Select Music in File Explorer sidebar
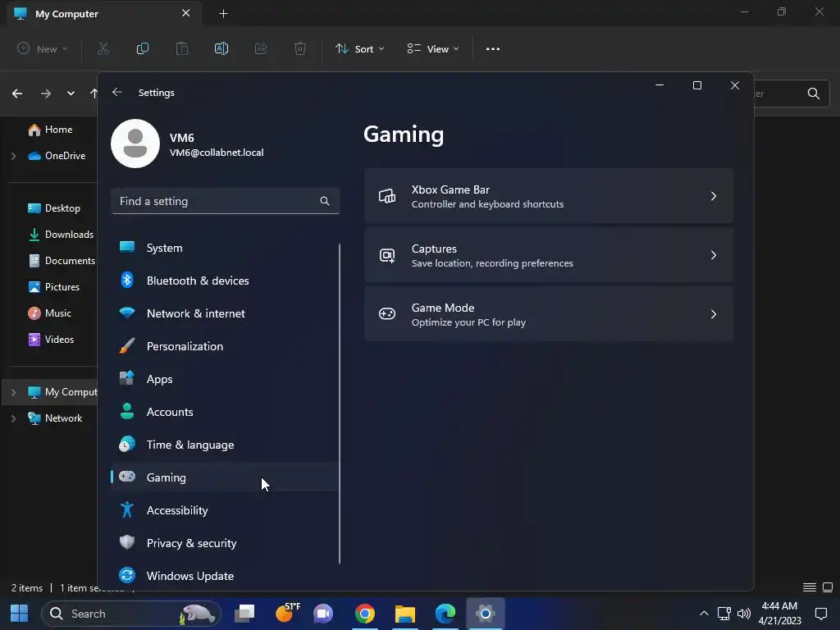 tap(49, 313)
